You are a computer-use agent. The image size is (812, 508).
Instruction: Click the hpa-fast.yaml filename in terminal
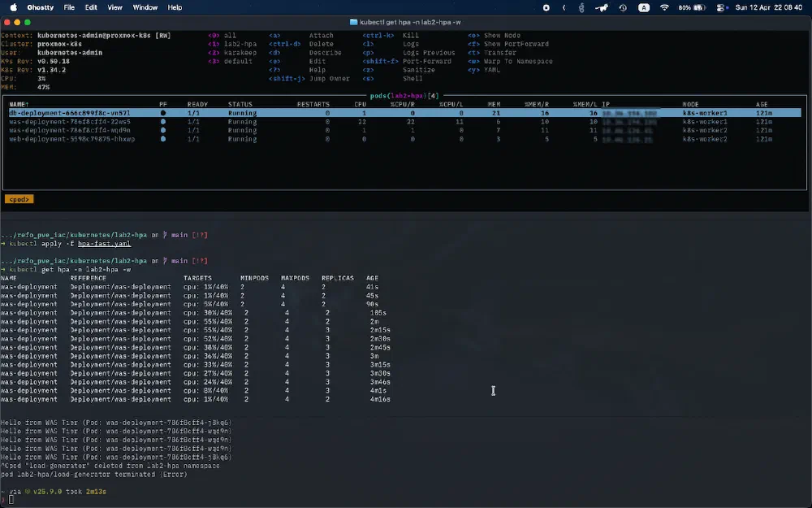109,243
